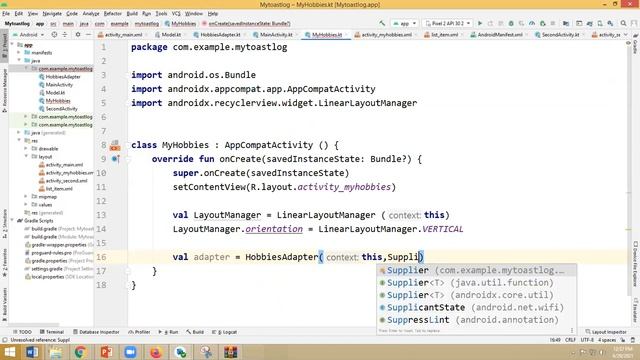Hide the project panel with the minus icon
Viewport: 640px width, 360px height.
(89, 35)
